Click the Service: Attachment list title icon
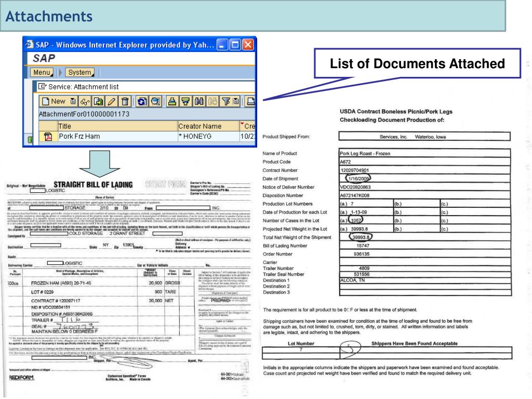532x399 pixels. tap(42, 87)
